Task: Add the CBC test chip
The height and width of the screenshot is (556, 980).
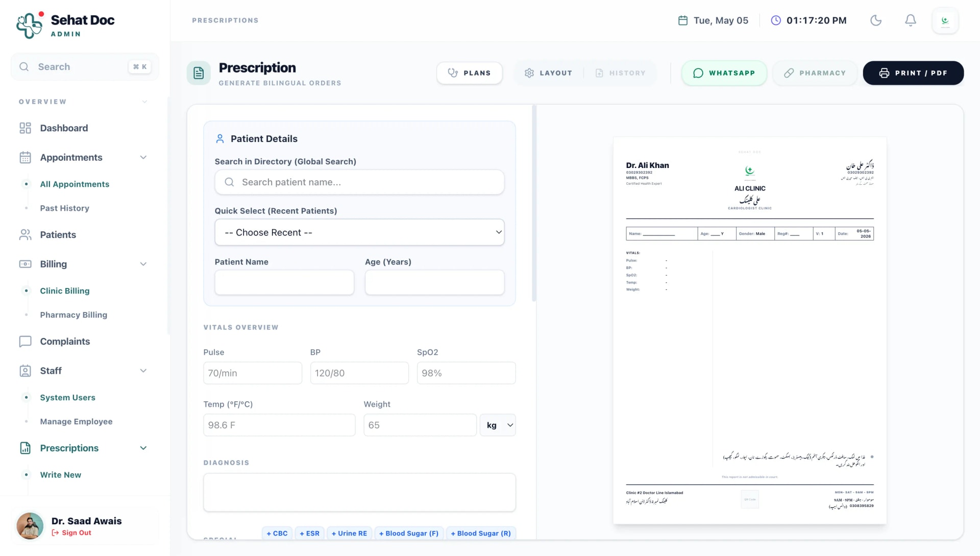Action: [277, 533]
